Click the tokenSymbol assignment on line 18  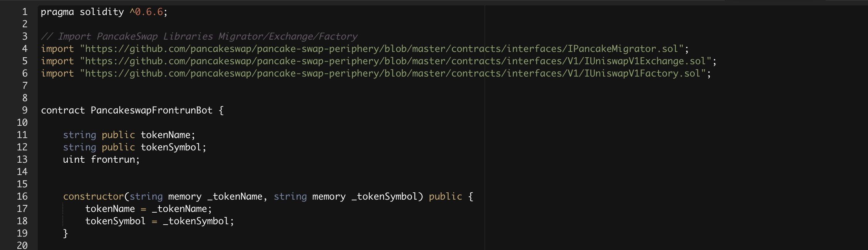tap(115, 221)
